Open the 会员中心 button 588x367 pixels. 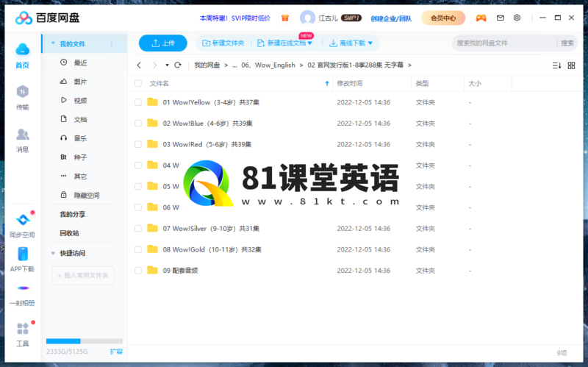(x=443, y=18)
